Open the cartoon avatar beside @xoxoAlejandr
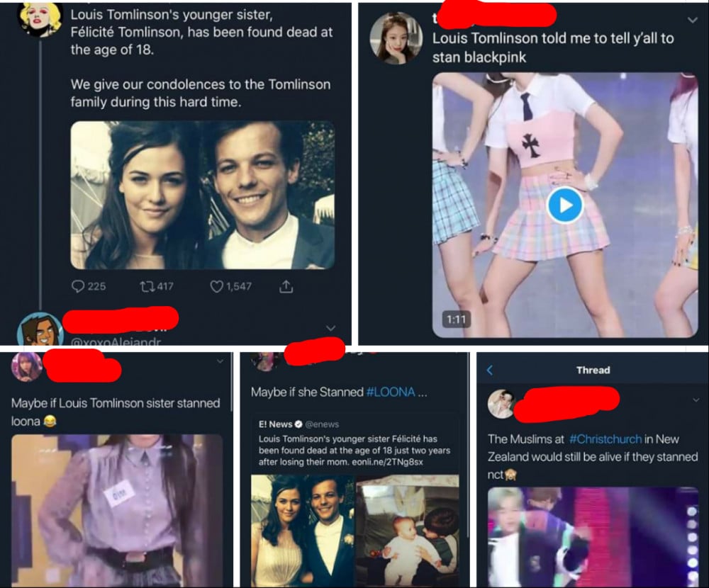Screen dimensions: 709x588 pos(39,329)
